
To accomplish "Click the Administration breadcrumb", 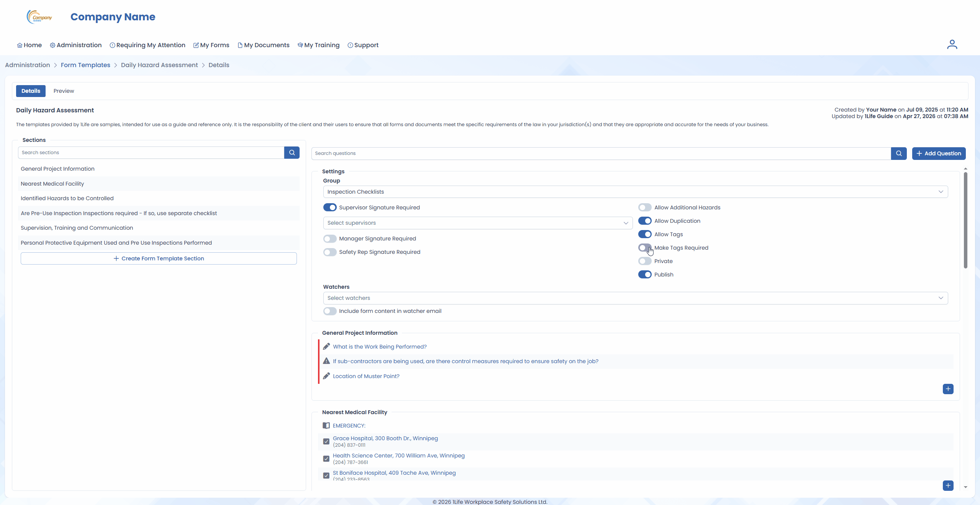I will (x=28, y=65).
